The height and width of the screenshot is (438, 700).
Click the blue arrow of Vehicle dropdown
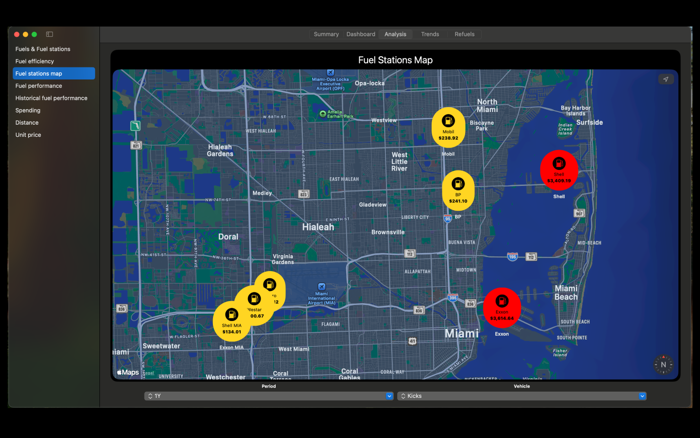(x=642, y=396)
